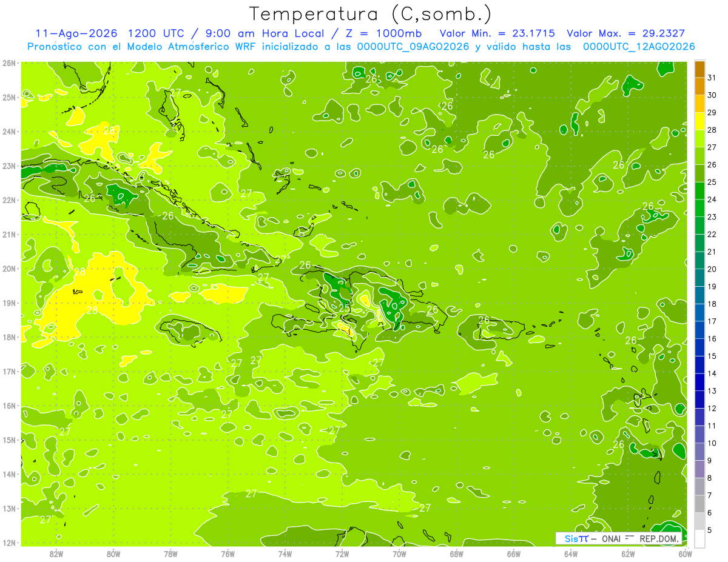728x562 pixels.
Task: Click the color scale value '5'
Action: (x=710, y=530)
